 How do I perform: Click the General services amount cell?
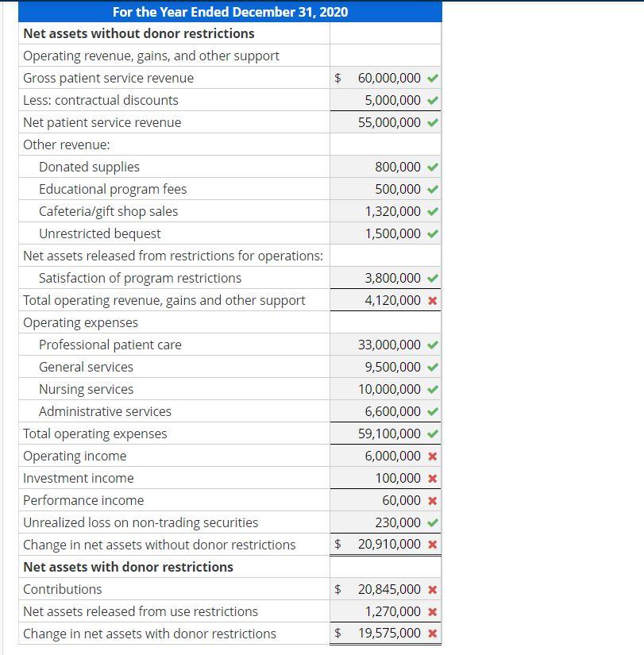385,367
